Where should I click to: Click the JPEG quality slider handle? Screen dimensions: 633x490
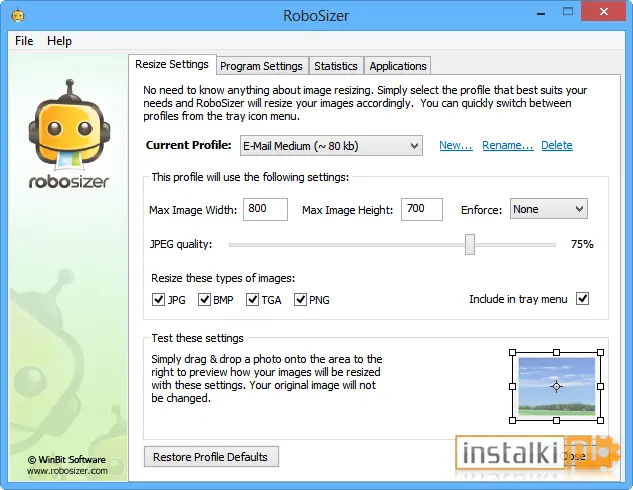coord(470,244)
